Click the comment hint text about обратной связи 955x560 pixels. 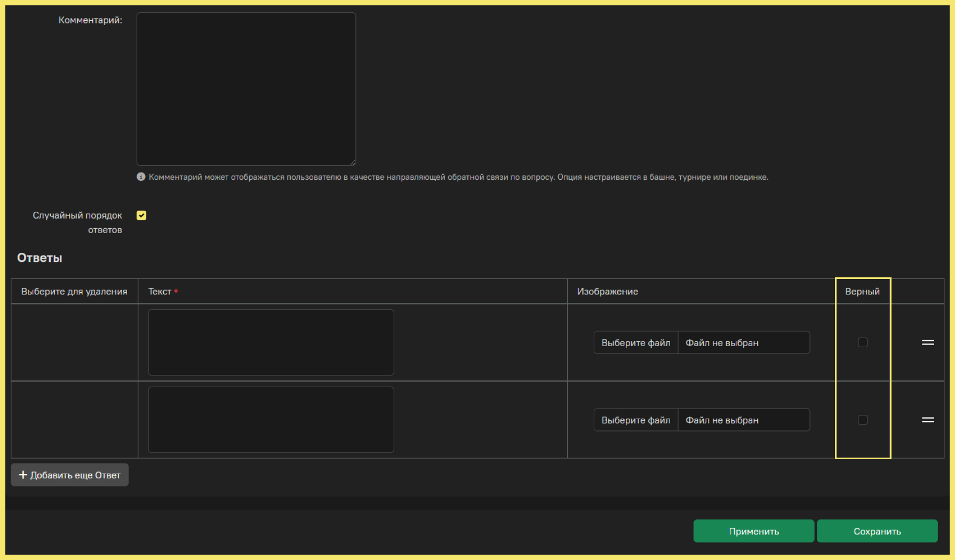[x=458, y=177]
